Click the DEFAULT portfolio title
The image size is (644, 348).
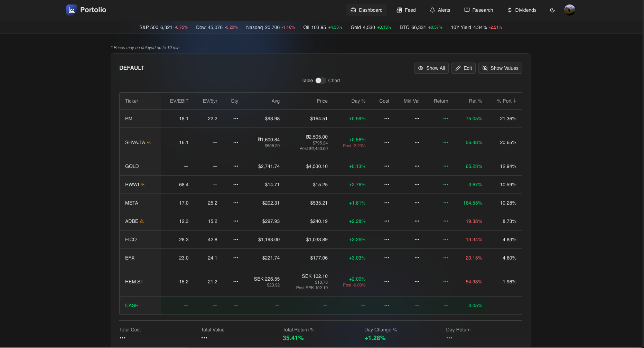pyautogui.click(x=132, y=68)
